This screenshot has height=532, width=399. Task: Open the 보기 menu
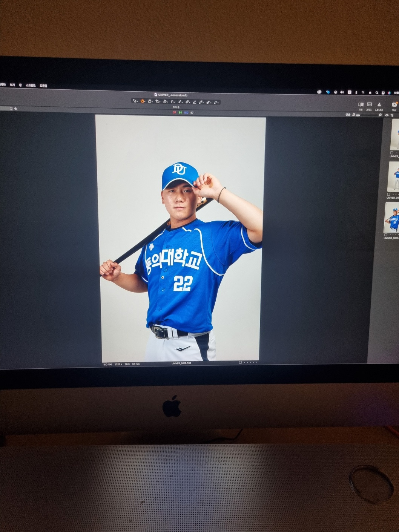tap(12, 85)
